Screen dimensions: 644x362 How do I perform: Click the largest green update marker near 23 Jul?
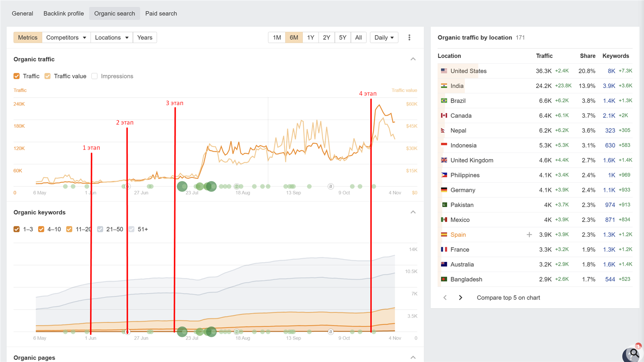click(182, 186)
